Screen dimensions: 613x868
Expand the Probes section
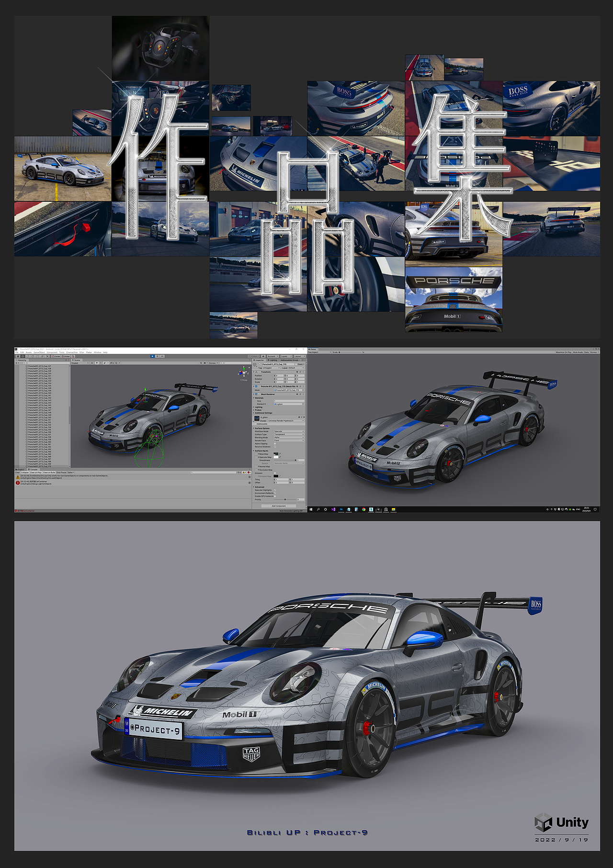pyautogui.click(x=253, y=410)
